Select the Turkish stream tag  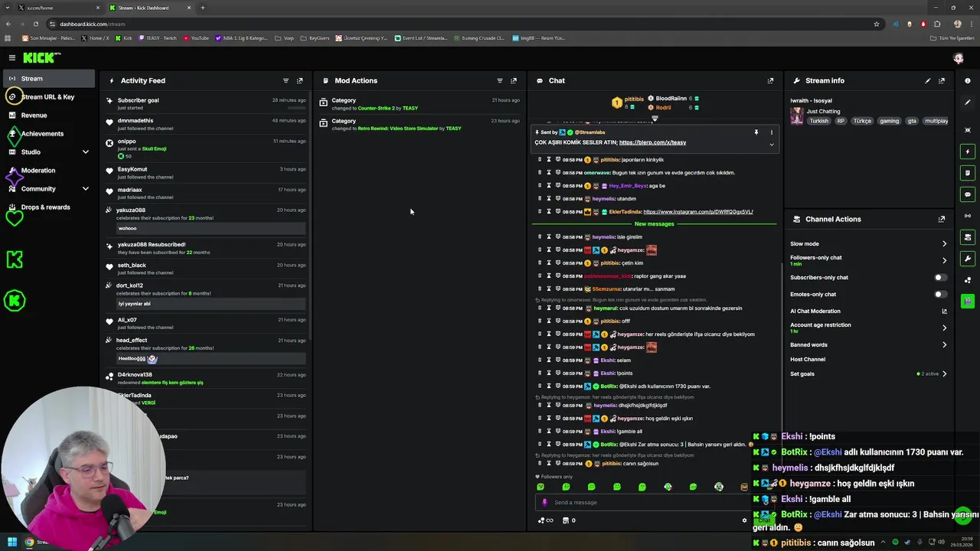tap(819, 121)
